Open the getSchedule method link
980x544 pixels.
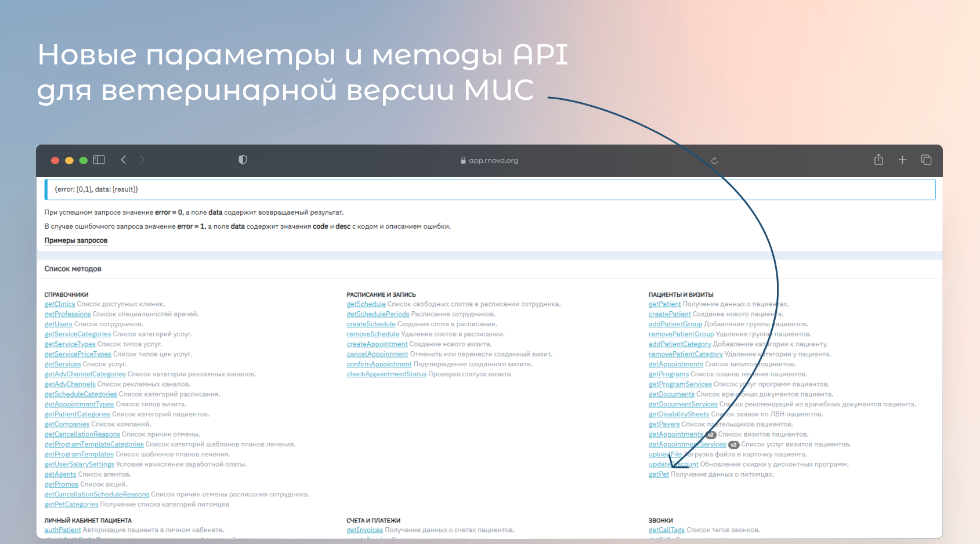[366, 304]
